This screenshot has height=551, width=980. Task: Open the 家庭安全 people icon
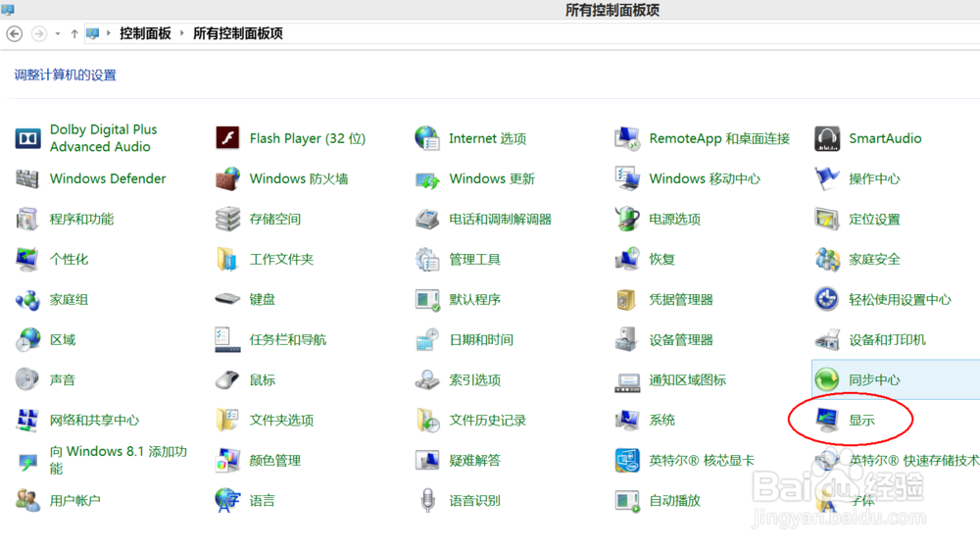(x=827, y=260)
